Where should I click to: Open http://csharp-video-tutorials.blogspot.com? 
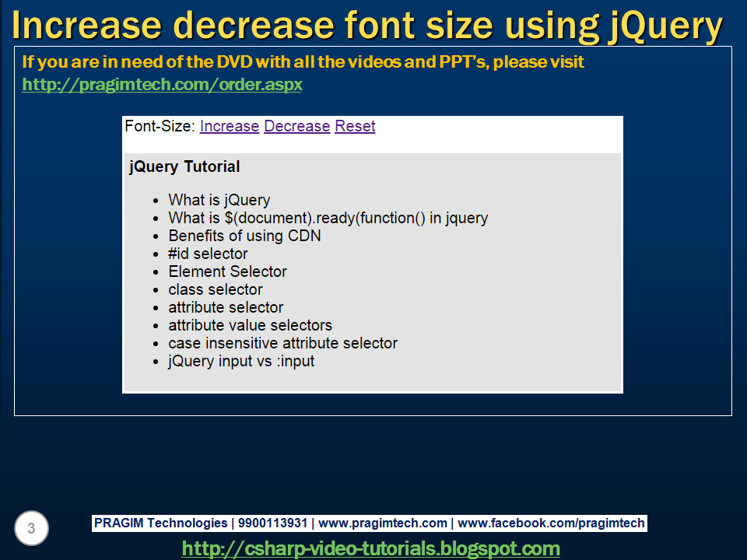[372, 548]
